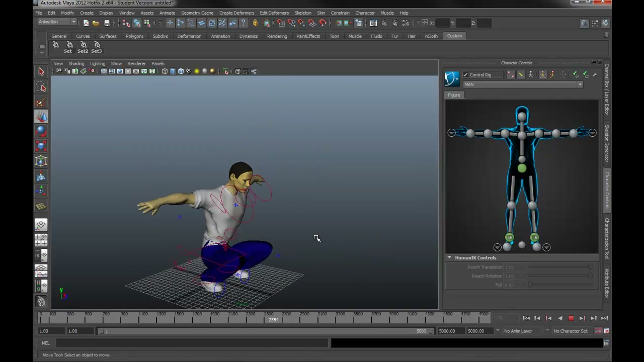Toggle Show/Hide Pivots pink dots icon
Screen dimensions: 644x362
pos(511,74)
